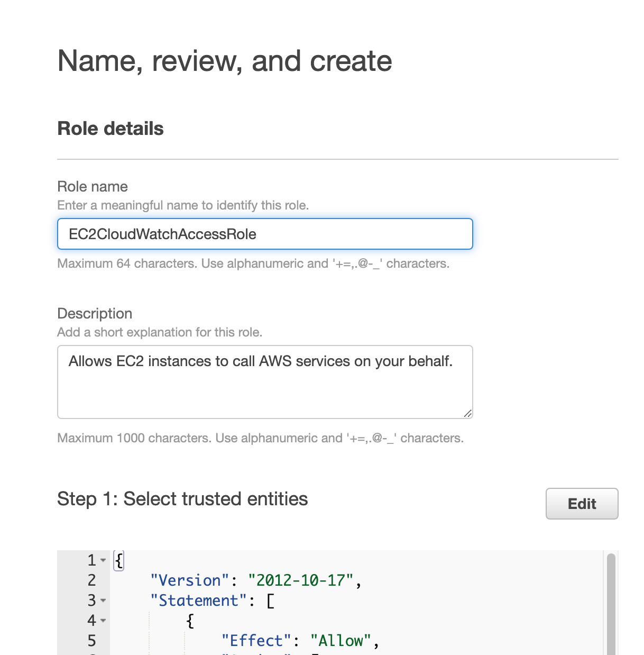Fold the Statement array at line 3

coord(103,601)
